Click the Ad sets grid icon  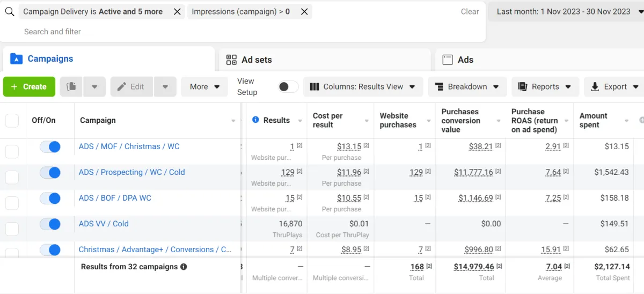pos(231,60)
